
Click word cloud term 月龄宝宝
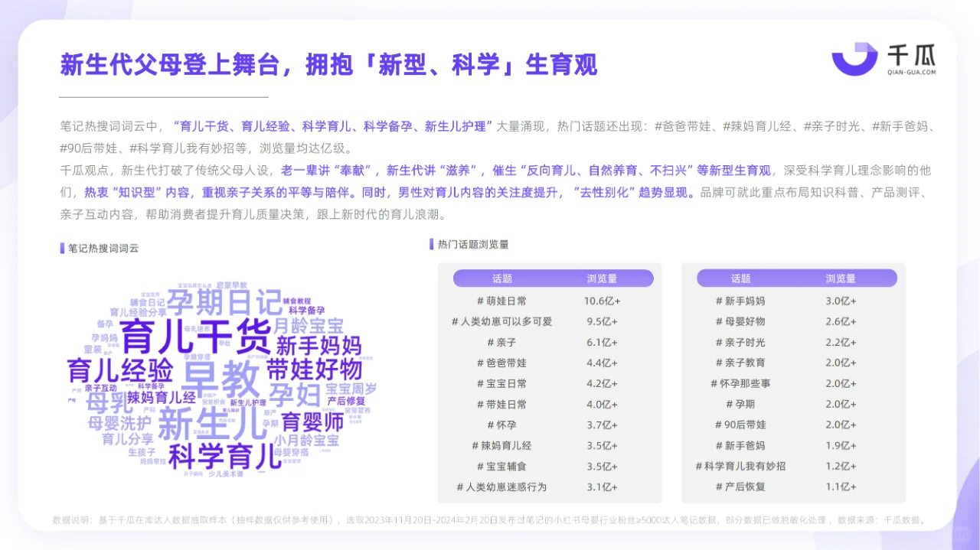click(309, 326)
